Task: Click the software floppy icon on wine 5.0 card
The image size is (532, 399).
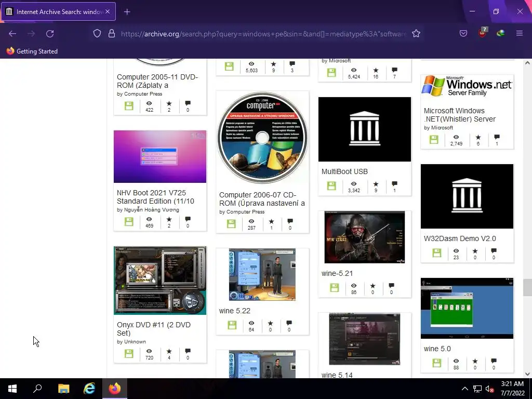Action: [436, 363]
